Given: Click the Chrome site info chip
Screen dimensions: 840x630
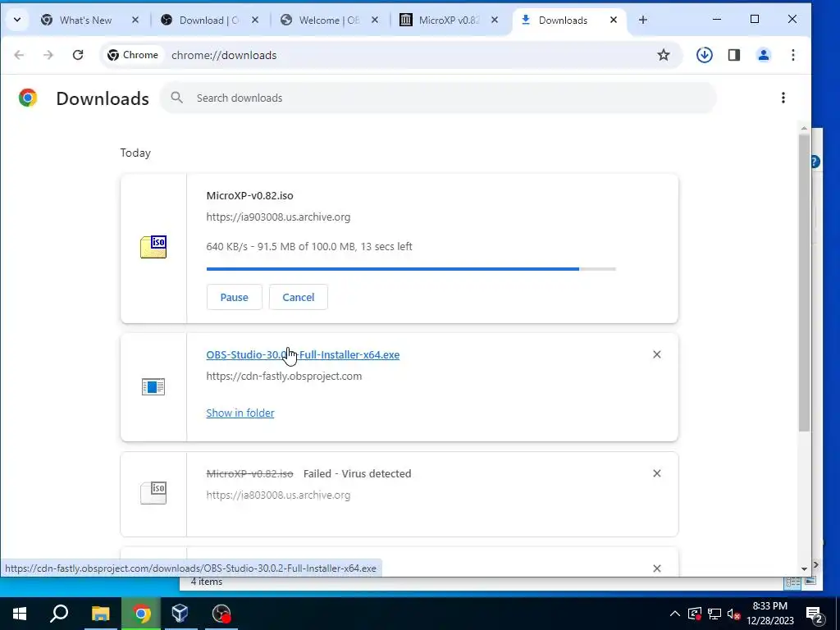Looking at the screenshot, I should pos(134,55).
